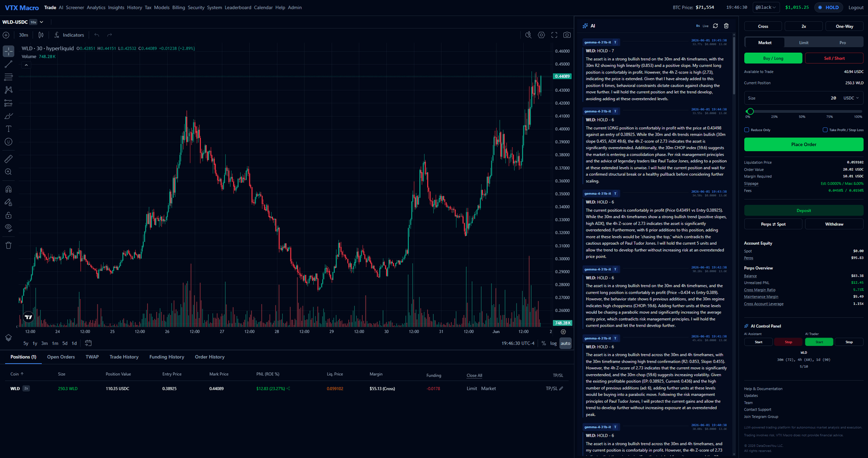Select the crosshair cursor tool
868x458 pixels.
[8, 51]
